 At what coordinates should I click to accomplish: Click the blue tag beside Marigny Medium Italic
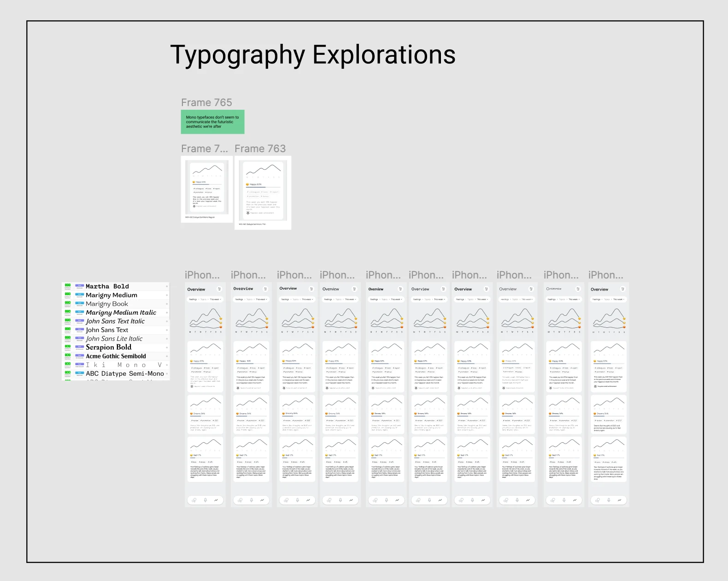click(x=80, y=312)
